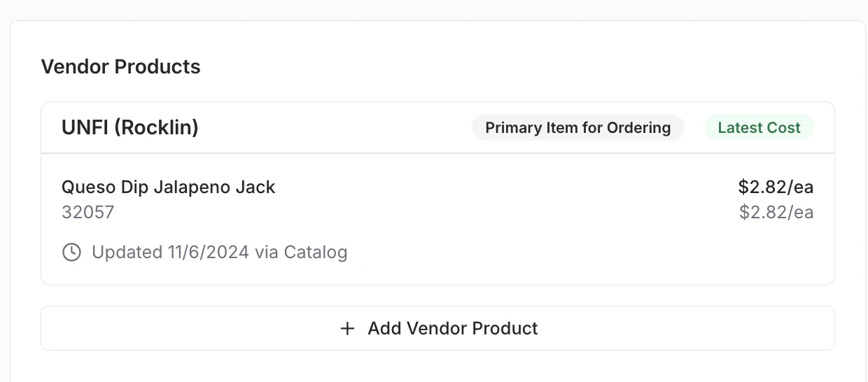Select the Primary Item for Ordering badge
This screenshot has height=382, width=868.
pos(577,128)
